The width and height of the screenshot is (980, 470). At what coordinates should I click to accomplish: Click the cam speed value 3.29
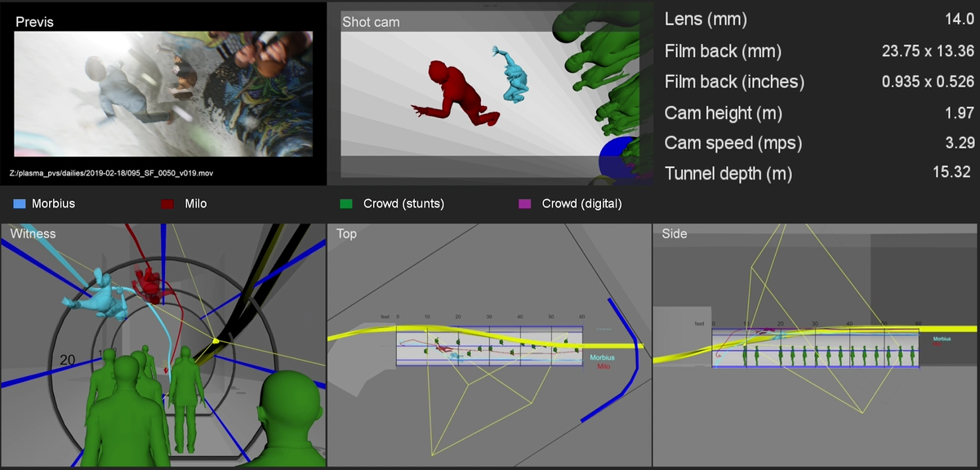959,143
